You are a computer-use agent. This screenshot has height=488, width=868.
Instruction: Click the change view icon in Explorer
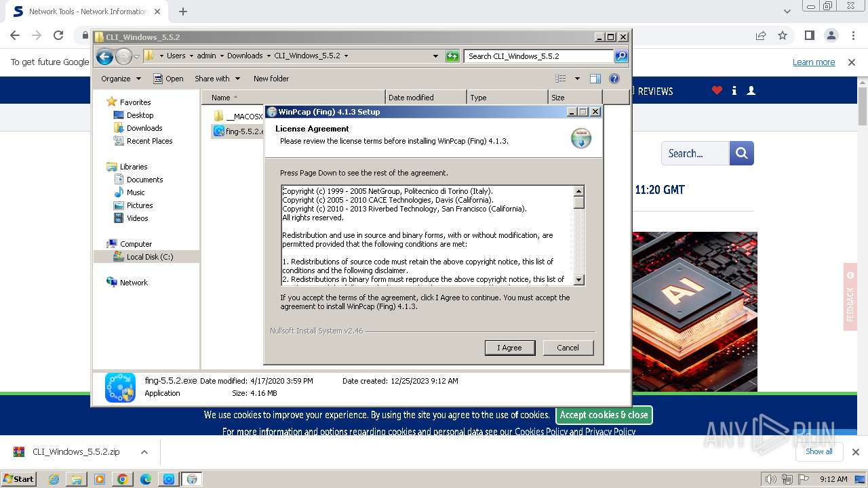(560, 79)
